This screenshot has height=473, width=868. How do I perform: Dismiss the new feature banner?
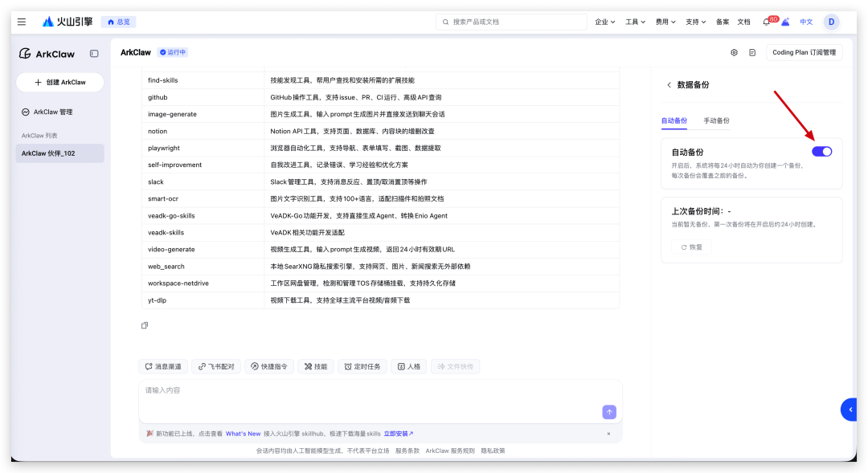(608, 434)
